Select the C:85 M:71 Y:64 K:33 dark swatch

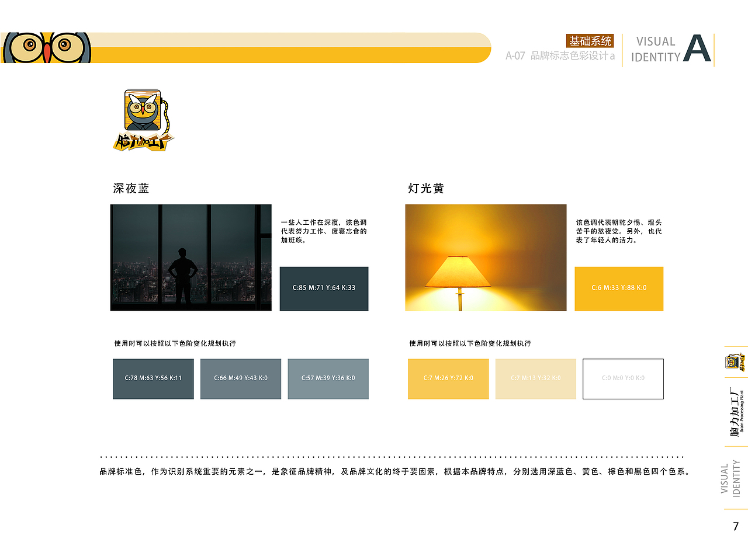pyautogui.click(x=324, y=288)
